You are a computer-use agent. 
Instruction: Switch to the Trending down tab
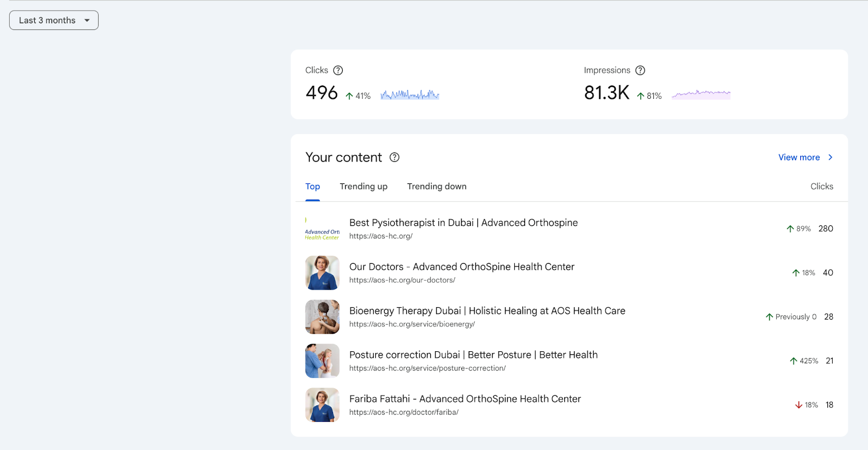click(x=437, y=186)
